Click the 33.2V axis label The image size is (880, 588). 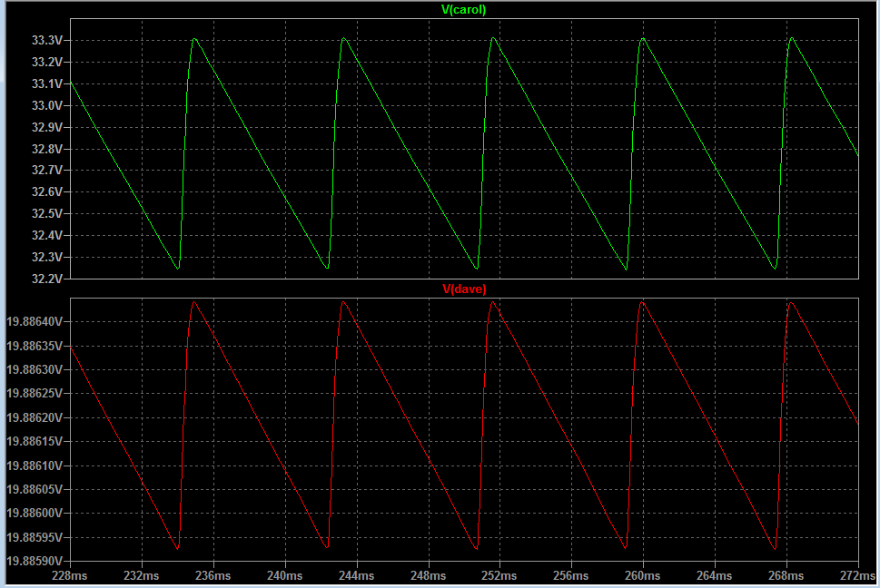point(47,63)
